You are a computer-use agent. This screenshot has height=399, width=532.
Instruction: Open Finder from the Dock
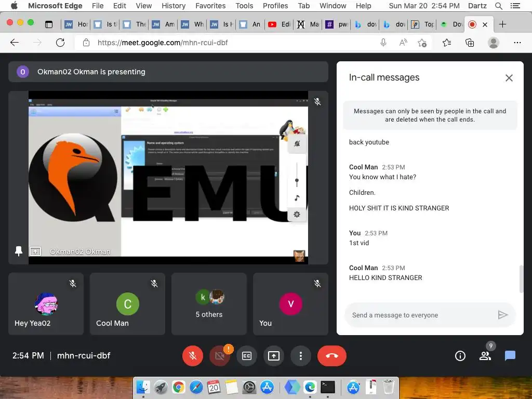click(x=143, y=387)
